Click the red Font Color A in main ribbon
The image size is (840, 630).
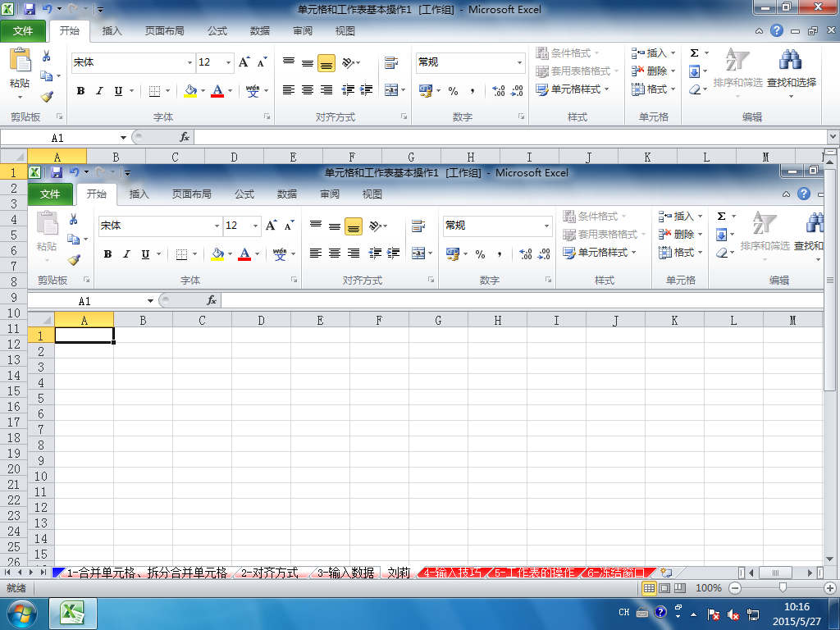tap(217, 90)
